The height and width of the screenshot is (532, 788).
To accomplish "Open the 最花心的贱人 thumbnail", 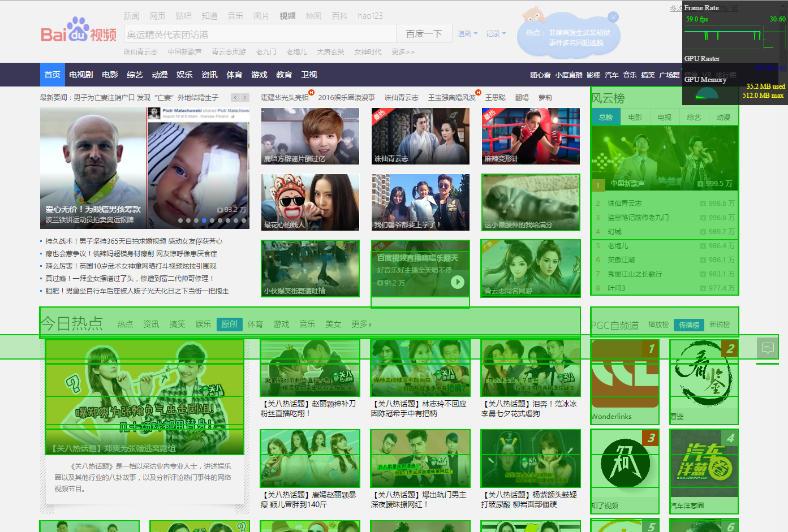I will [310, 202].
